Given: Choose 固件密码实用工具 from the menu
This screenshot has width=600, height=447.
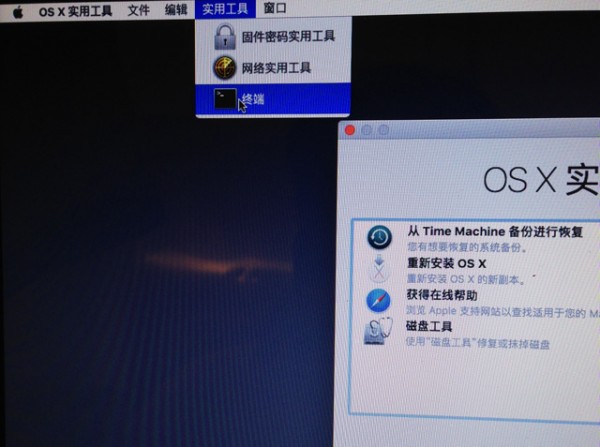Looking at the screenshot, I should (x=288, y=37).
